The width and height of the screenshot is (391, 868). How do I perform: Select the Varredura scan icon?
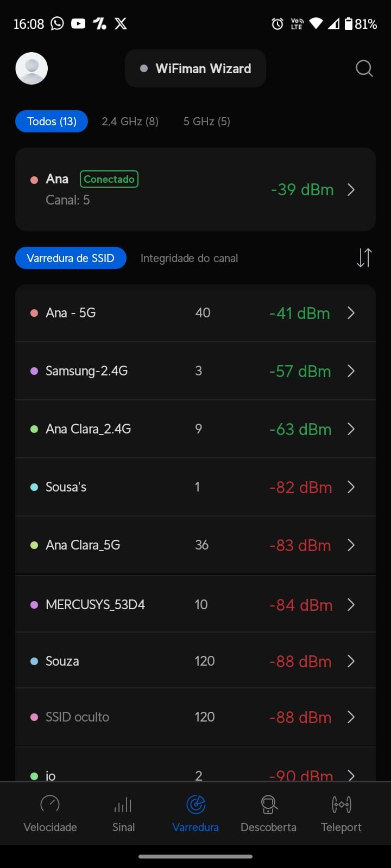[x=195, y=805]
